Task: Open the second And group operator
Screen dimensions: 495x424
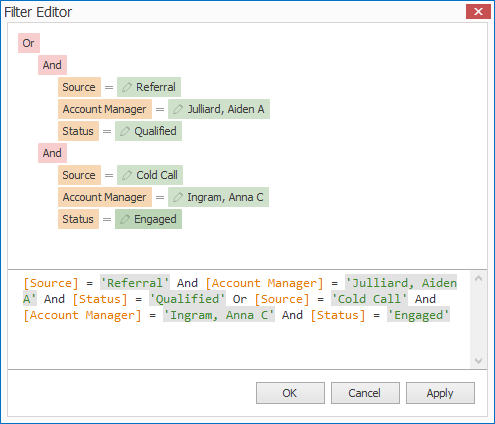Action: (x=52, y=153)
